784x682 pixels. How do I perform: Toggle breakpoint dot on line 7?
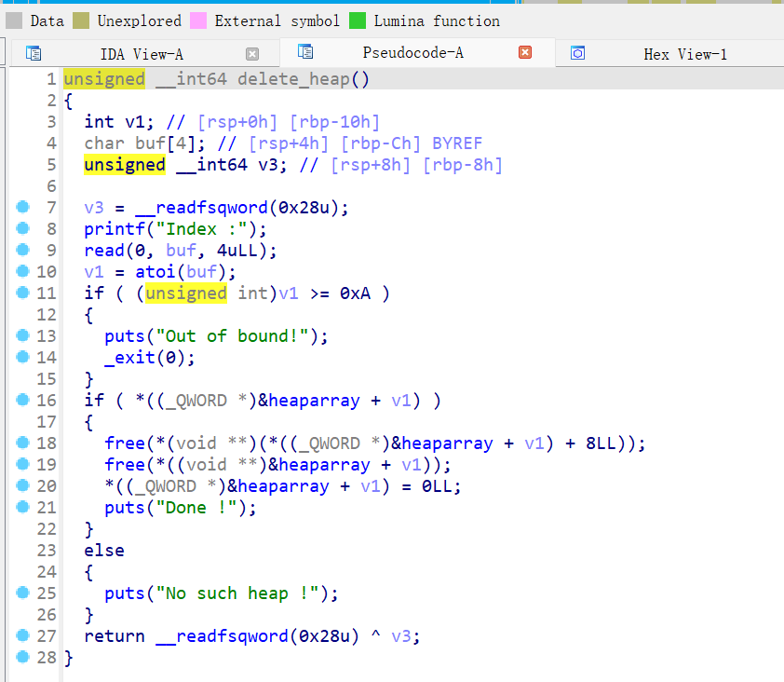coord(23,207)
